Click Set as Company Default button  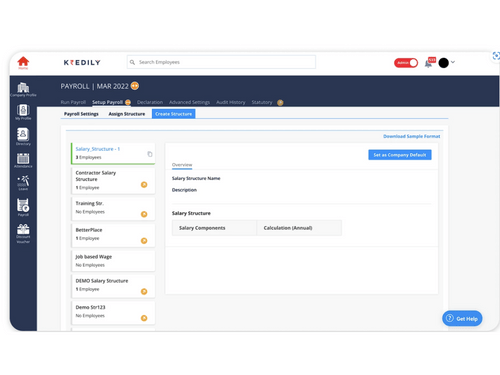pyautogui.click(x=400, y=155)
